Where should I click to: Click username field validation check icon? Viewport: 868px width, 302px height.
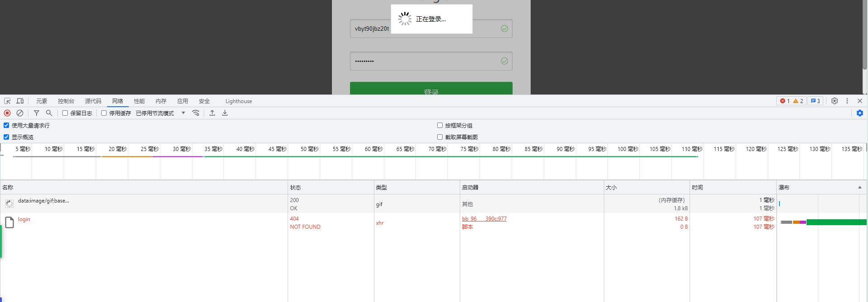point(504,28)
